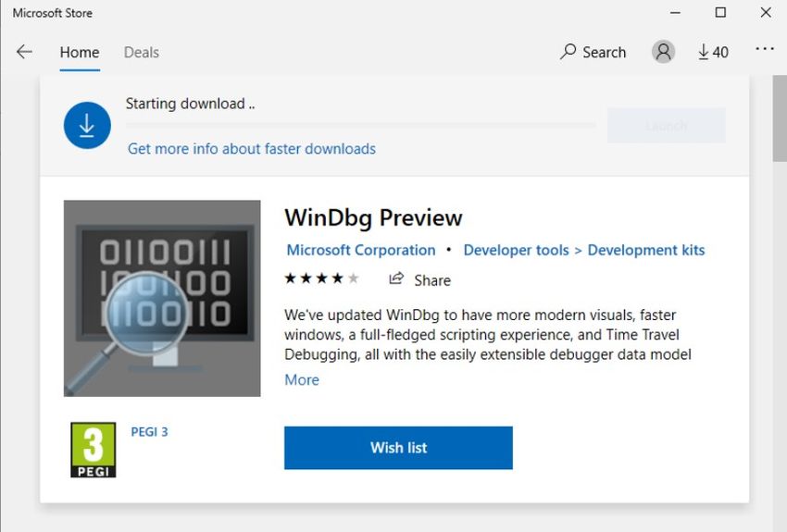Expand the description with More
The image size is (787, 532).
(x=302, y=379)
